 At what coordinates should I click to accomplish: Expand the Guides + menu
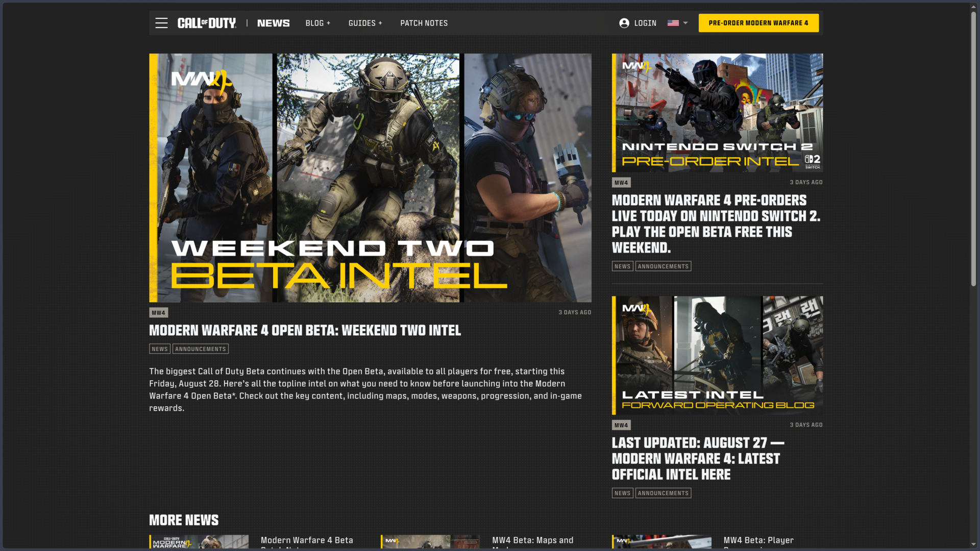point(365,23)
